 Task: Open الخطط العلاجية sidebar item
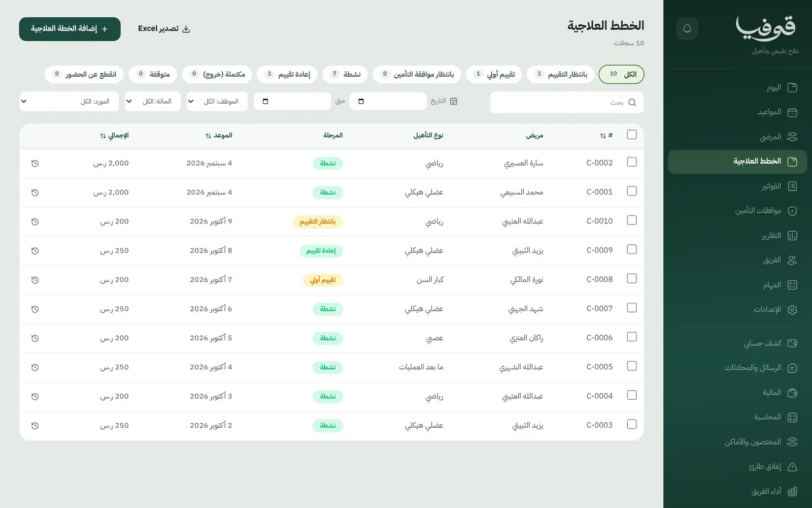click(x=737, y=162)
